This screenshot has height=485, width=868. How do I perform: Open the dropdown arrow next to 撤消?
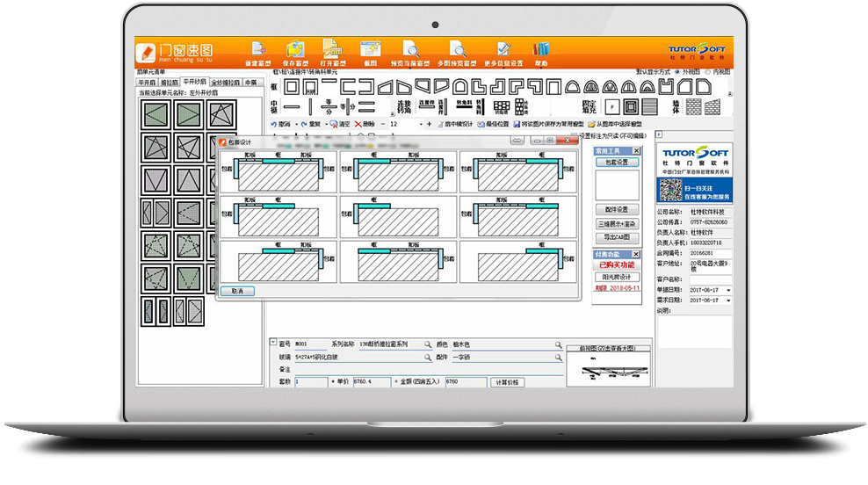point(296,124)
